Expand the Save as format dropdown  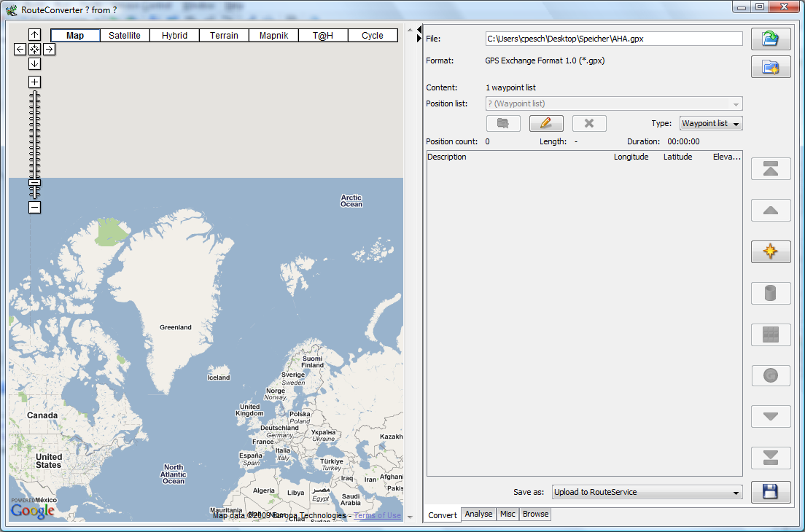[647, 493]
